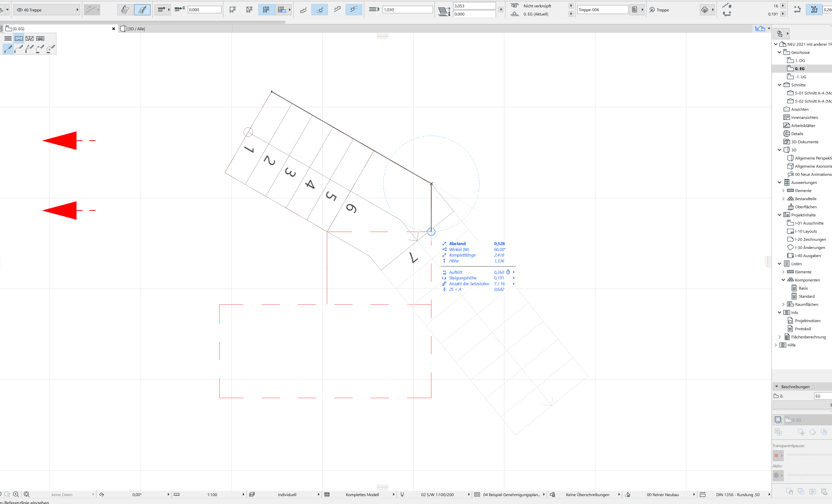The image size is (832, 504).
Task: Click zoom-in magnifier in bottom status bar
Action: (x=16, y=494)
